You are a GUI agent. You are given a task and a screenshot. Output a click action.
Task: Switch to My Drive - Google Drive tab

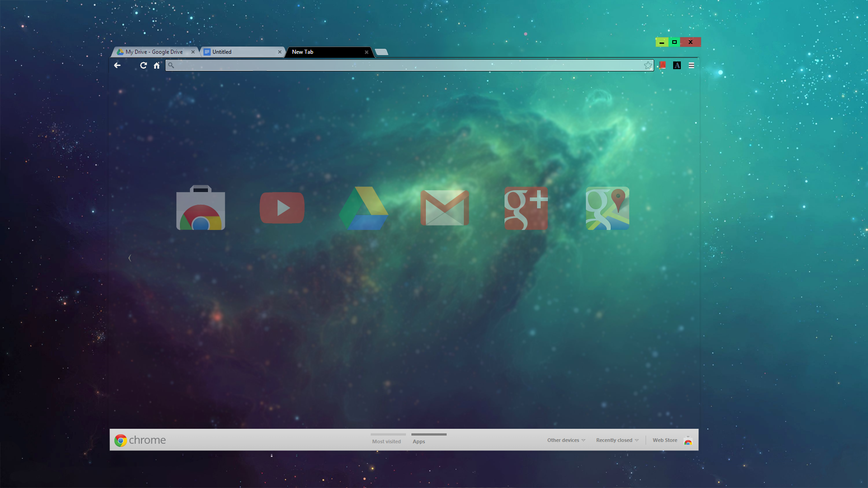[x=155, y=52]
